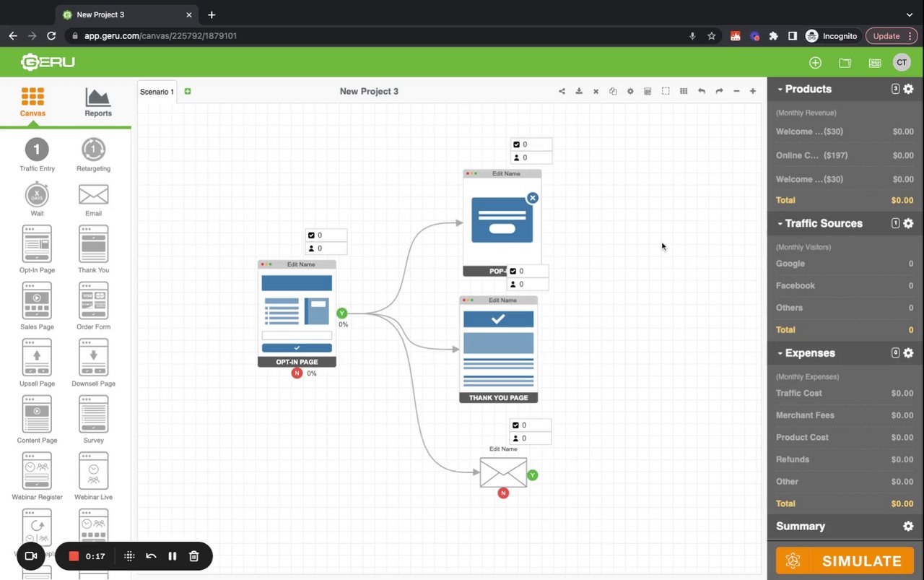Click the undo arrow in canvas toolbar
The image size is (924, 580).
(701, 91)
